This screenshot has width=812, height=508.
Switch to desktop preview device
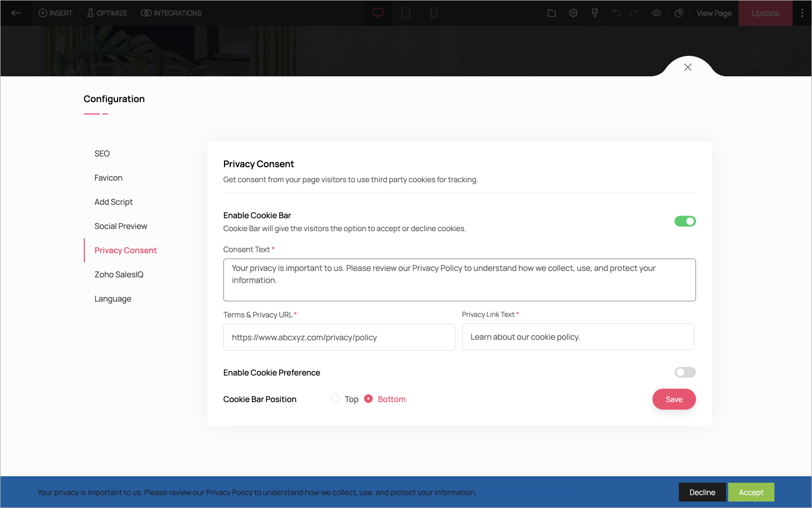point(378,13)
